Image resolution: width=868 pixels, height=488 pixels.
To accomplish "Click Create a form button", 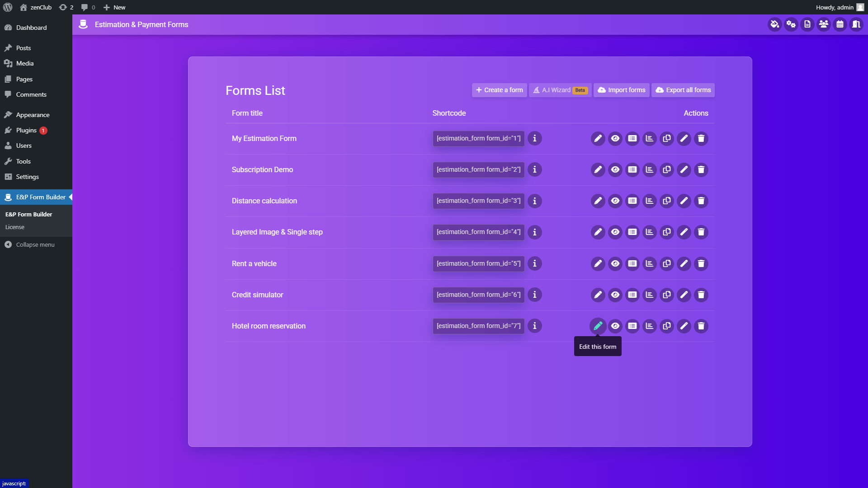I will [500, 90].
